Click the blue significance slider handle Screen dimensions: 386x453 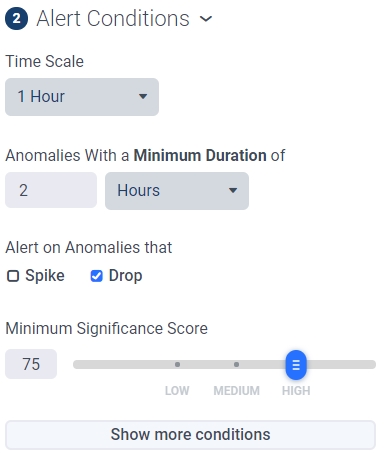pyautogui.click(x=296, y=365)
